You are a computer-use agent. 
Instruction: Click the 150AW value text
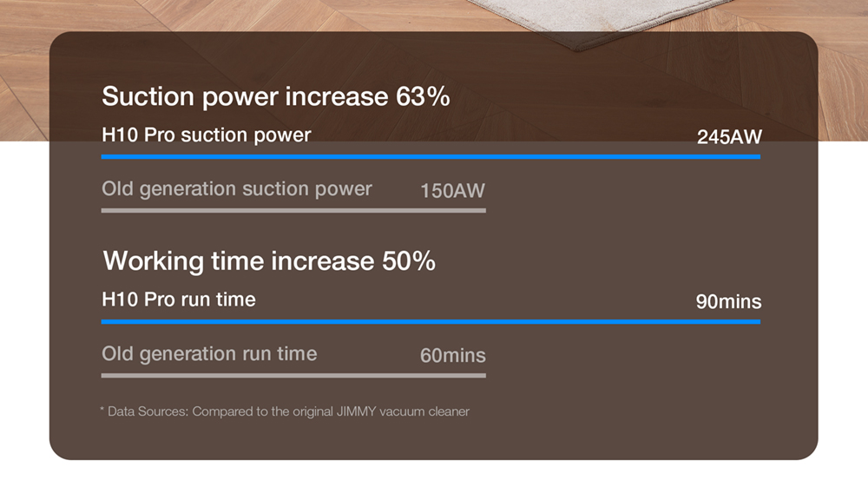452,191
